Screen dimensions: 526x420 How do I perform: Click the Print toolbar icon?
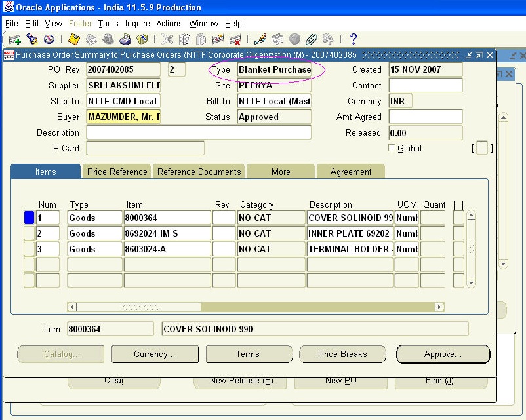point(125,39)
